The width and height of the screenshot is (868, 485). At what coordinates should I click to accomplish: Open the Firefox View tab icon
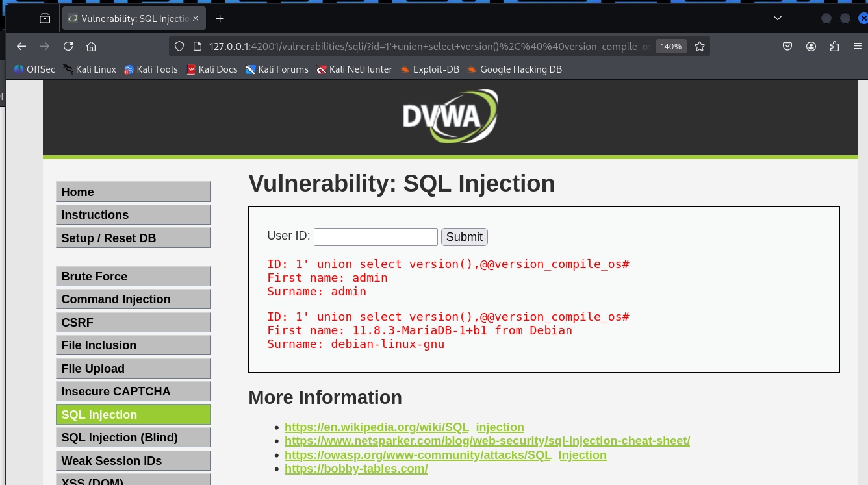tap(45, 18)
